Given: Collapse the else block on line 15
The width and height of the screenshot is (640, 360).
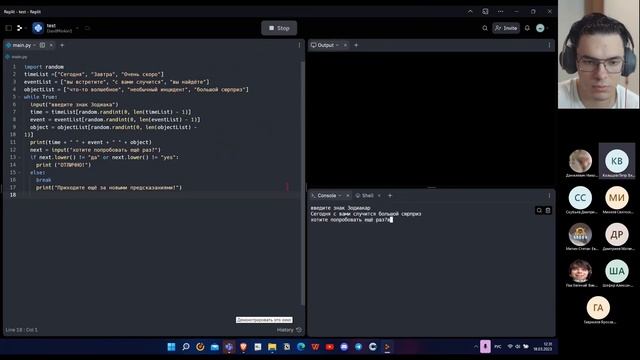Looking at the screenshot, I should 19,172.
